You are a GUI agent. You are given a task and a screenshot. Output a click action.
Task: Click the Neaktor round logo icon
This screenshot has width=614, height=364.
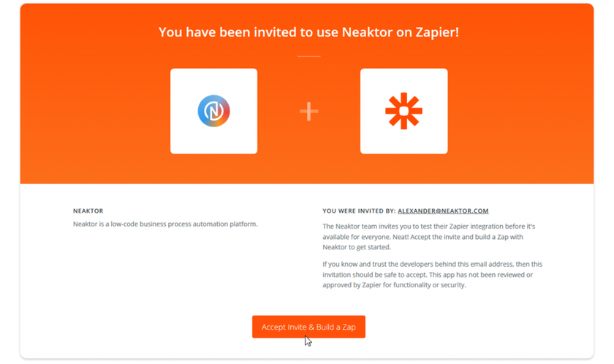213,111
